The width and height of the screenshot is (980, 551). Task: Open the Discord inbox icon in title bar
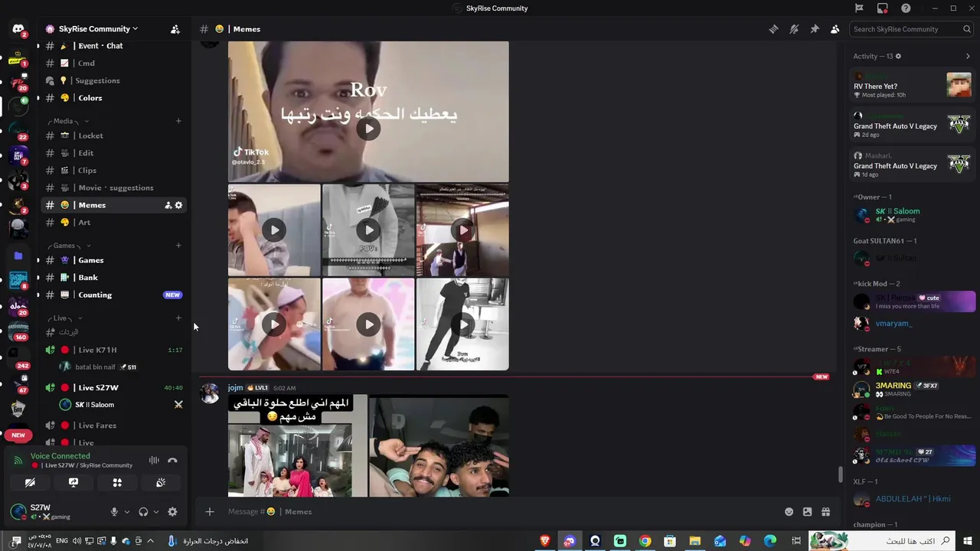[x=883, y=8]
